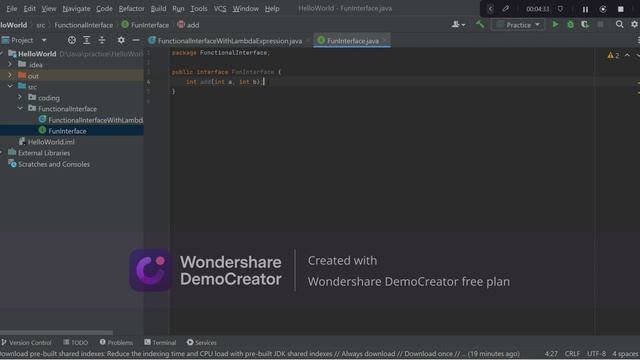Select the HelloWorld project root
Screen dimensions: 640x360
(x=37, y=53)
